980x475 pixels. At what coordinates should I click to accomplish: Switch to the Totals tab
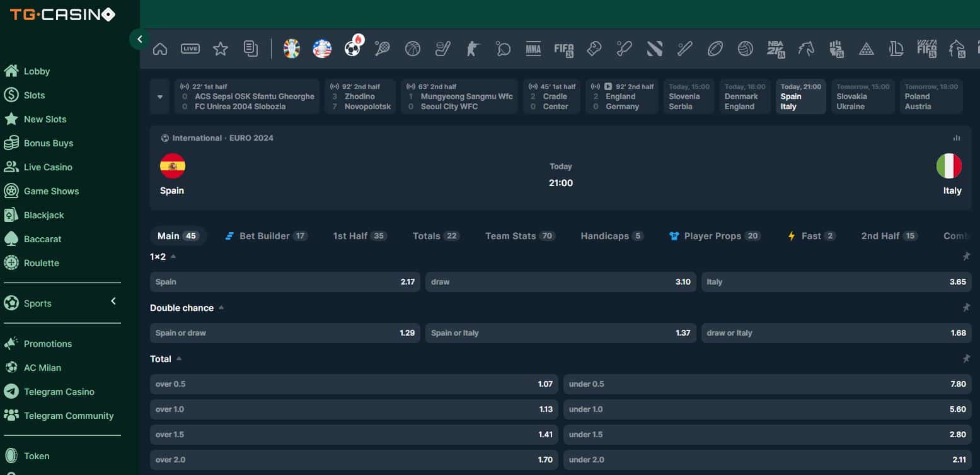(435, 236)
